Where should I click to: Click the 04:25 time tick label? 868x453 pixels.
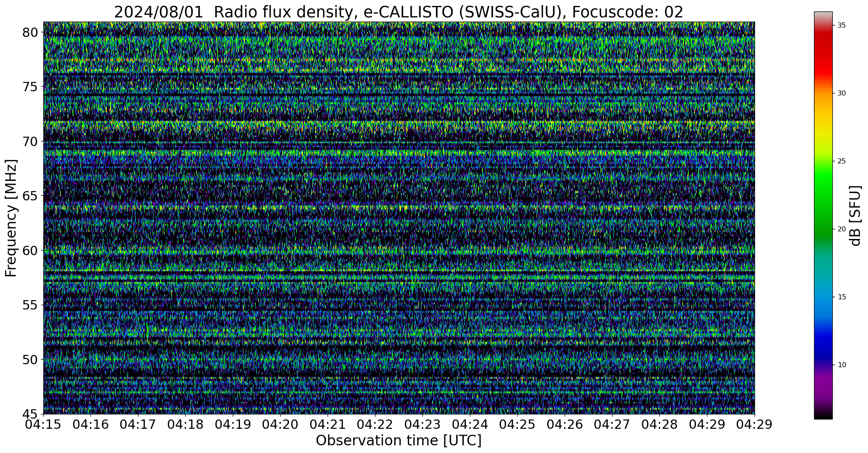[517, 424]
